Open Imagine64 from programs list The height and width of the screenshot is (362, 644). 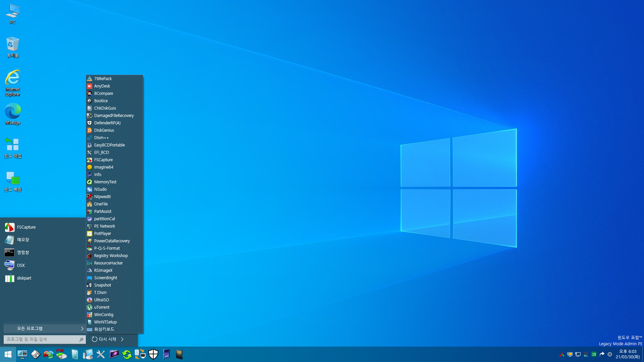[115, 167]
